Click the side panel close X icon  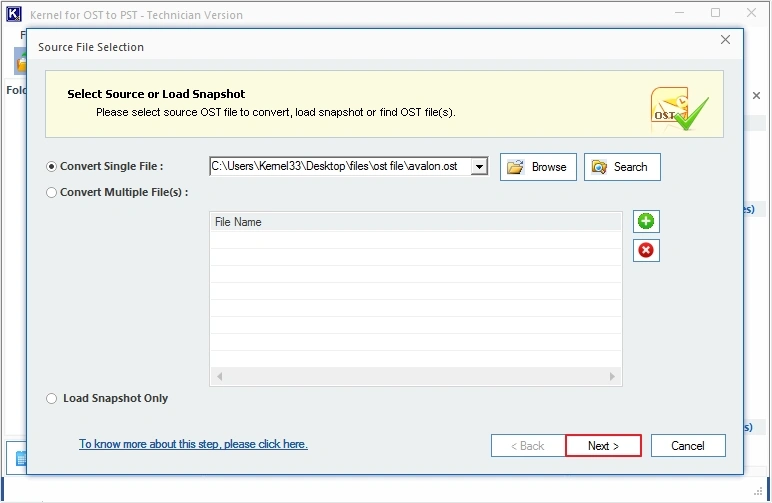[x=756, y=95]
